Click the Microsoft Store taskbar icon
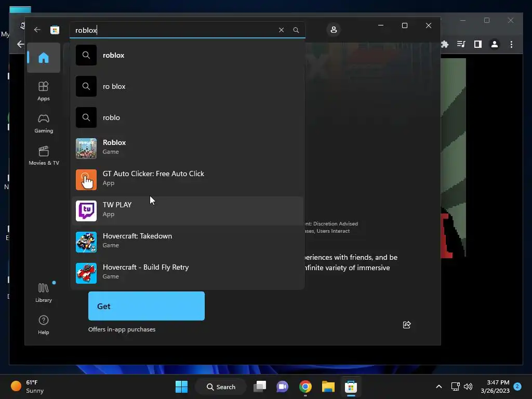Viewport: 532px width, 399px height. tap(351, 387)
